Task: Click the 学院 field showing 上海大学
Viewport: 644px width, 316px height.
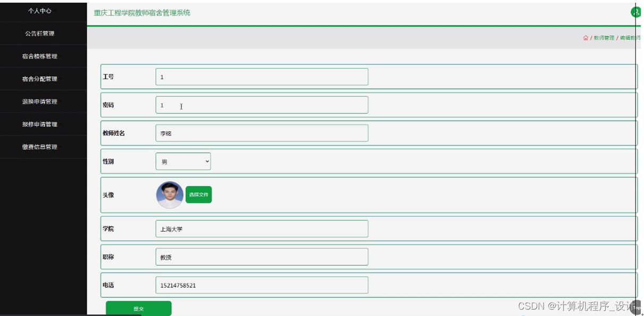Action: (262, 229)
